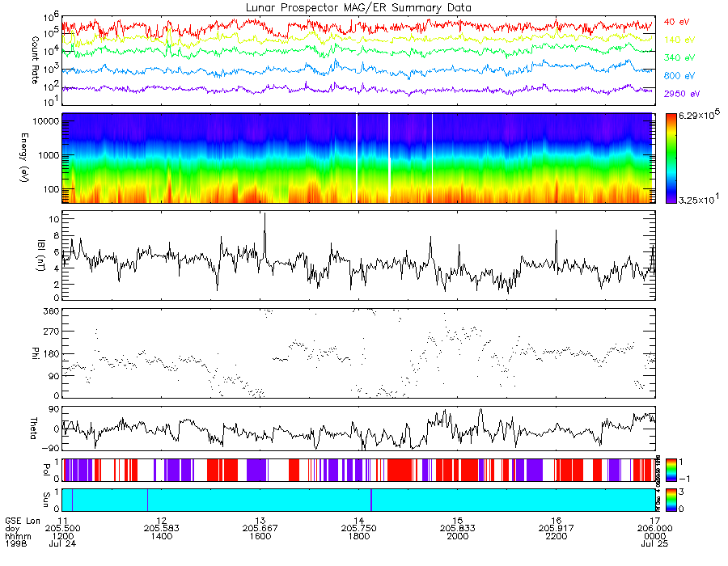The image size is (728, 566).
Task: Click the "Theta" axis label
Action: pyautogui.click(x=33, y=428)
